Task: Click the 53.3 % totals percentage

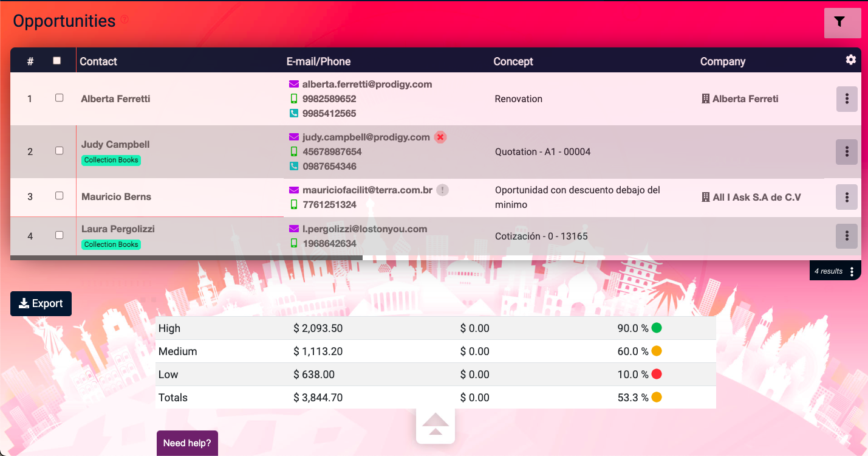Action: click(633, 398)
